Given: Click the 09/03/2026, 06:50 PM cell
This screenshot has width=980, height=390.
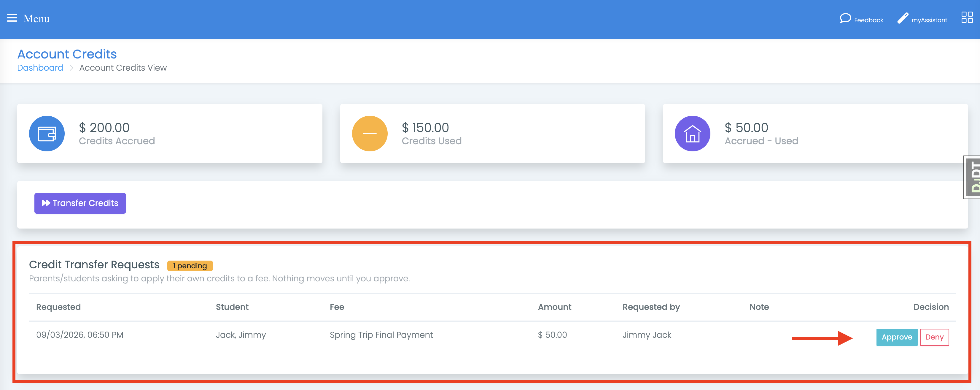Looking at the screenshot, I should (79, 335).
